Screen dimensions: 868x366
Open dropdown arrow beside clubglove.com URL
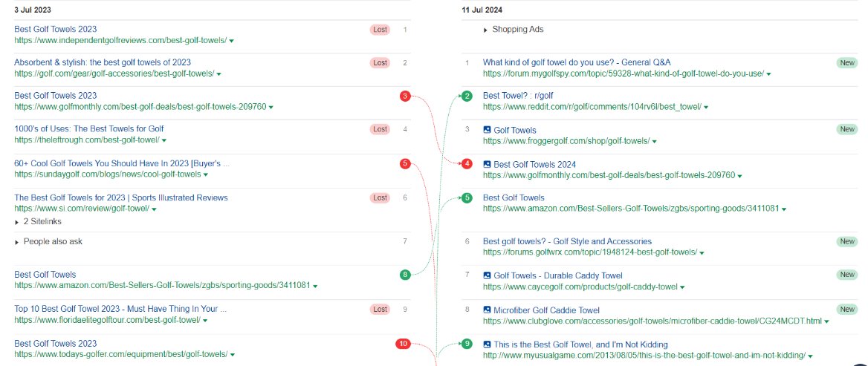[826, 321]
